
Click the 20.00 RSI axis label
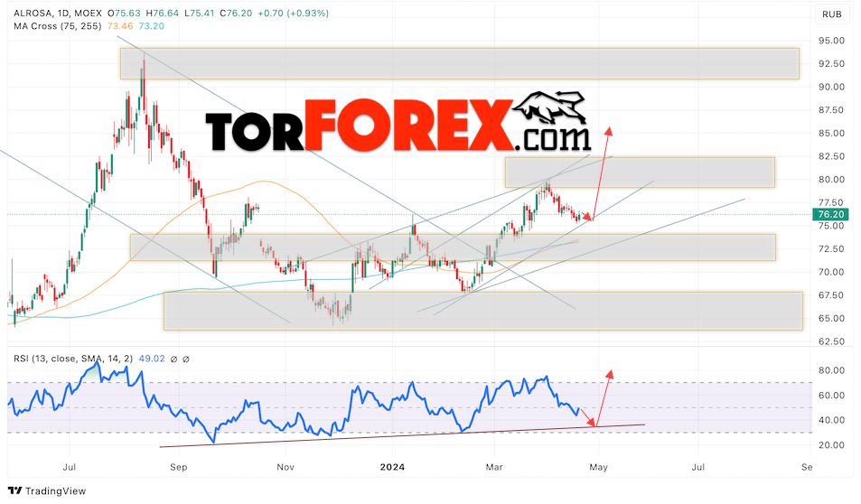tap(831, 445)
